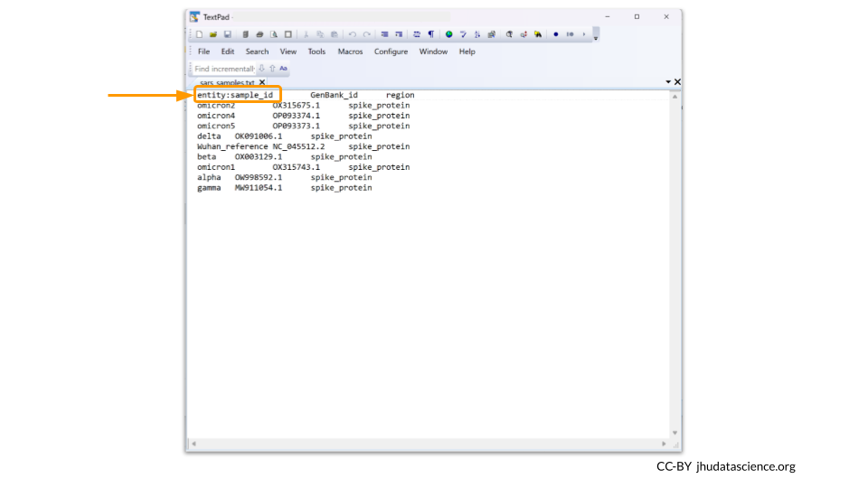Click the region header text

401,95
